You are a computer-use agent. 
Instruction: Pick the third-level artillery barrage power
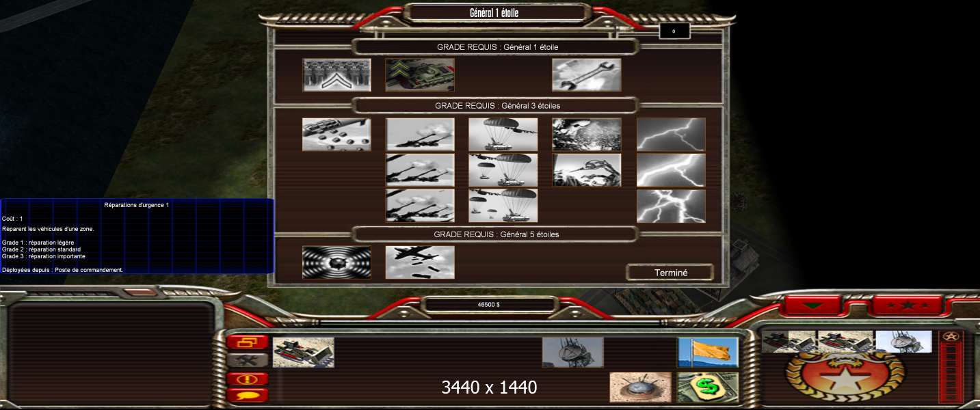[420, 206]
